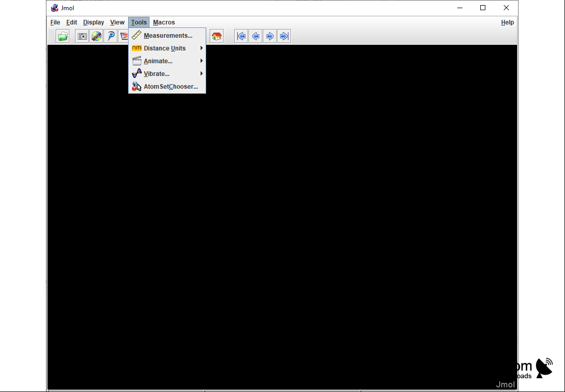The image size is (565, 392).
Task: Choose the Distance Units menu entry
Action: [167, 48]
